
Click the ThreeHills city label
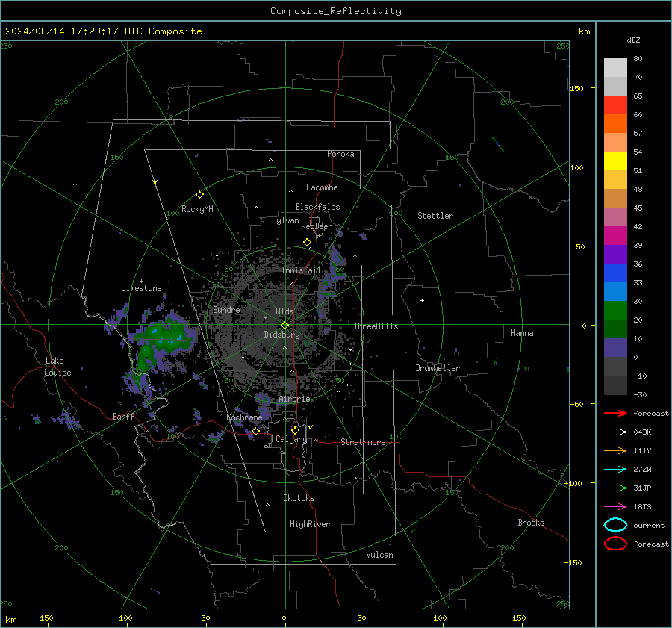[x=376, y=326]
